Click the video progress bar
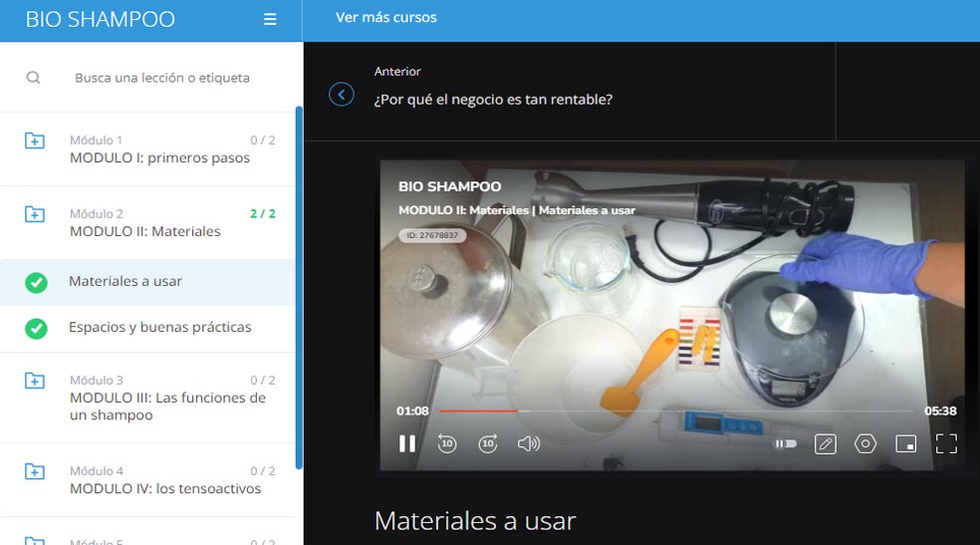Screen dimensions: 980x545 [676, 410]
